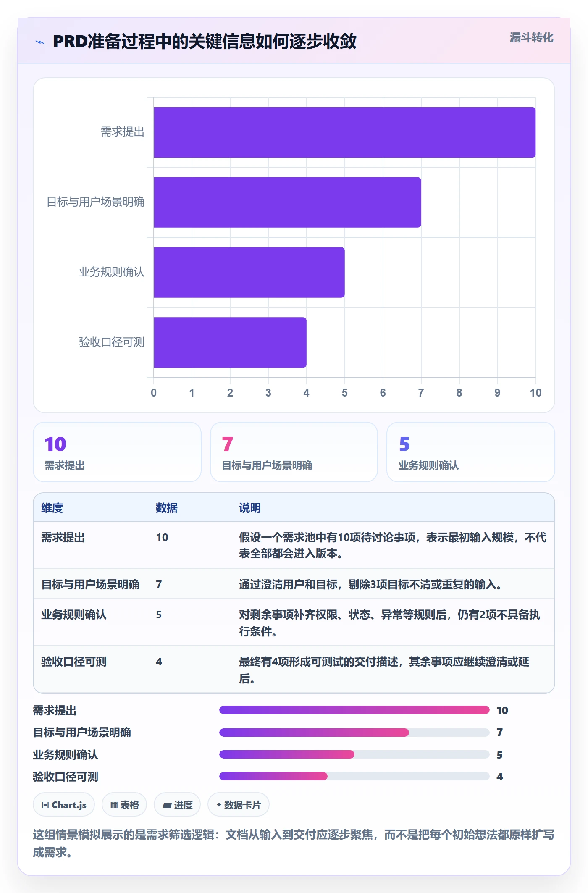This screenshot has height=893, width=588.
Task: Click the 需求提出 bar in the chart
Action: click(x=344, y=132)
